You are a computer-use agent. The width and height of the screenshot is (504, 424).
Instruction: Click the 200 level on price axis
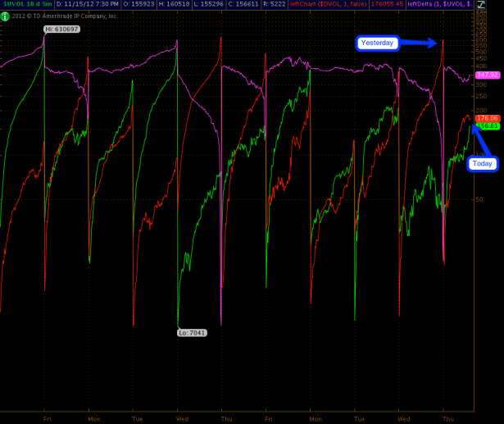pyautogui.click(x=481, y=111)
